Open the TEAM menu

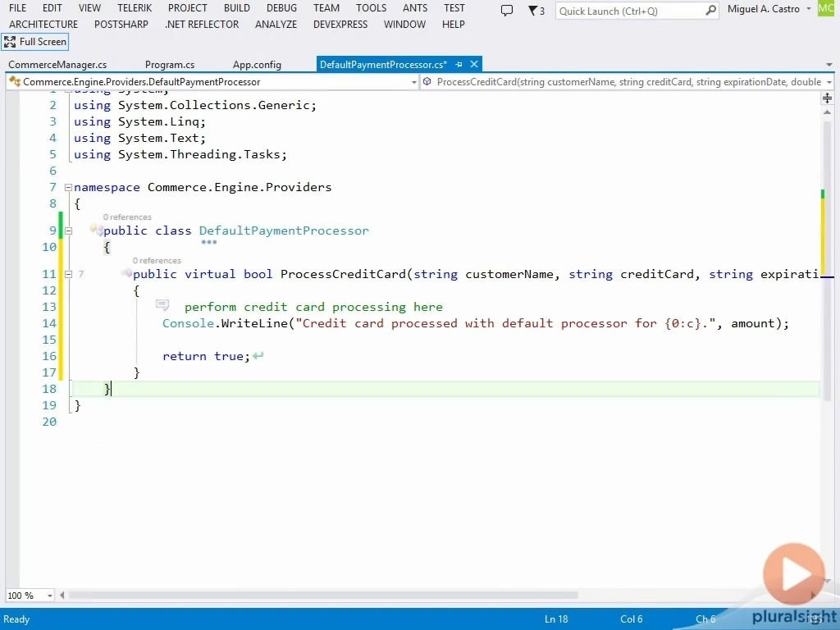(x=326, y=8)
